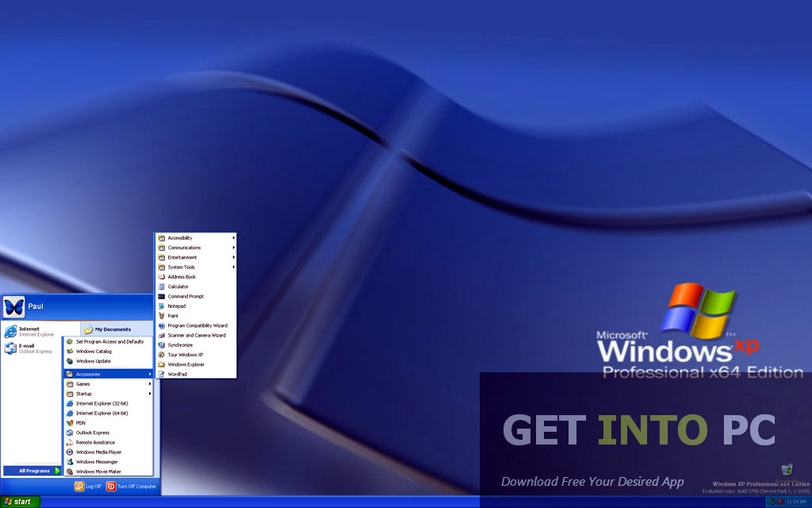Click the Synchronize icon
812x508 pixels.
(162, 345)
